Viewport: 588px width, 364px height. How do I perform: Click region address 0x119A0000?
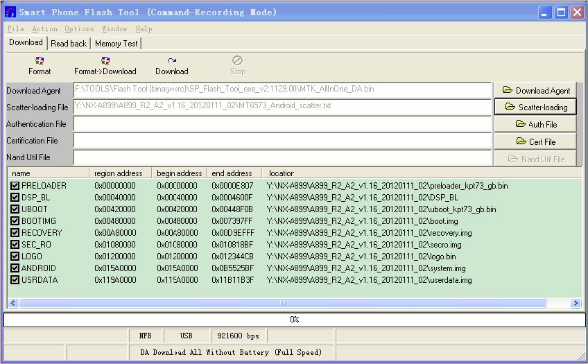[115, 280]
